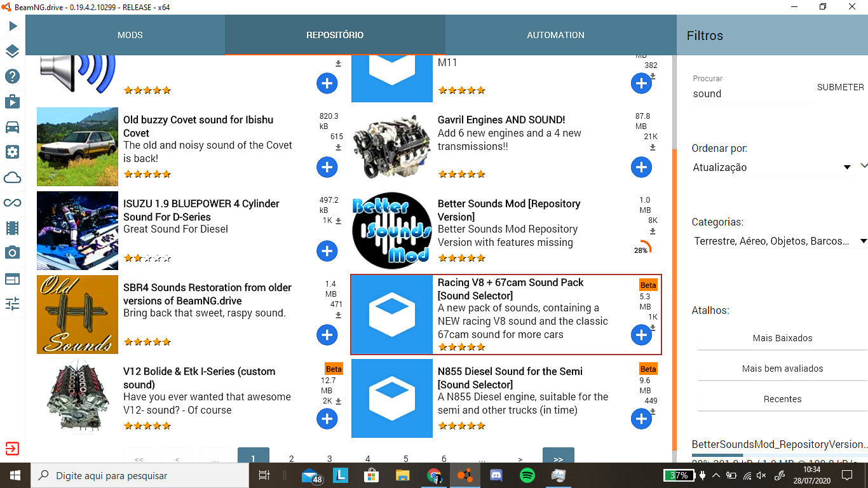Open the vehicle car icon in sidebar

[13, 126]
